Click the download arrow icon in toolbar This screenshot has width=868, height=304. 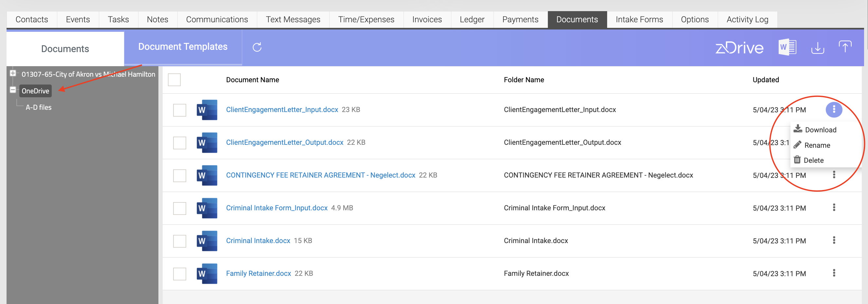point(818,48)
